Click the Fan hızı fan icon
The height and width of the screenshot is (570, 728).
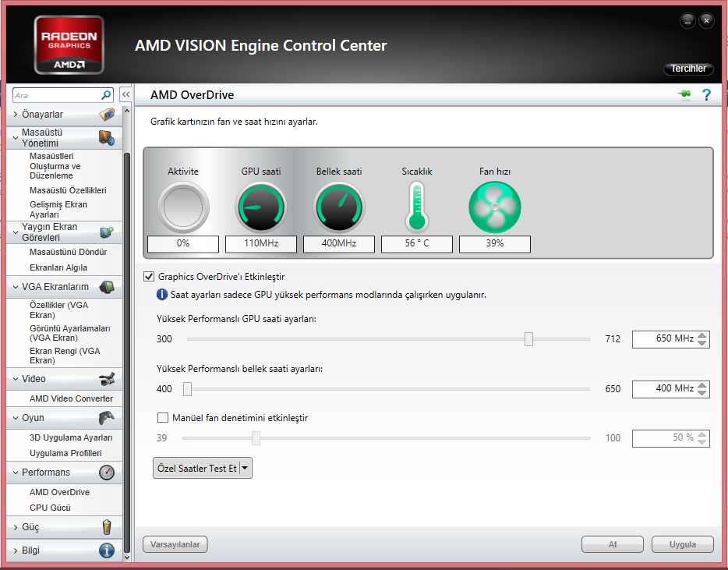point(495,207)
